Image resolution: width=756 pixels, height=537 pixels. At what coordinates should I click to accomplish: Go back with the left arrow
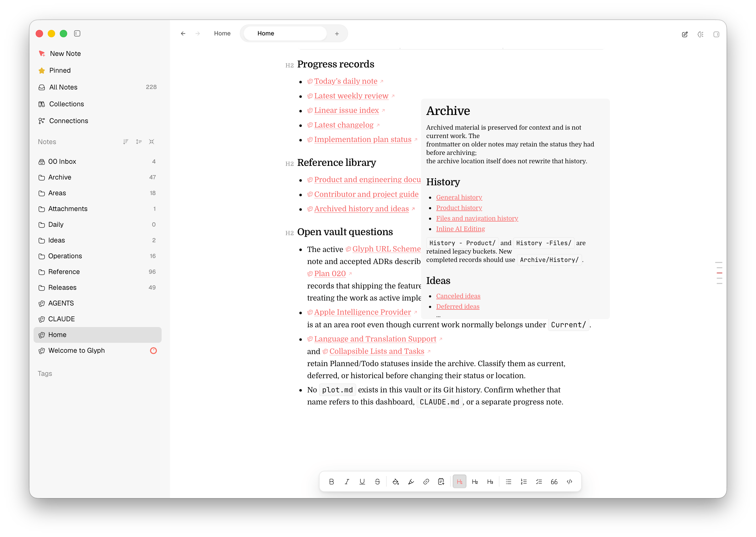click(x=183, y=33)
